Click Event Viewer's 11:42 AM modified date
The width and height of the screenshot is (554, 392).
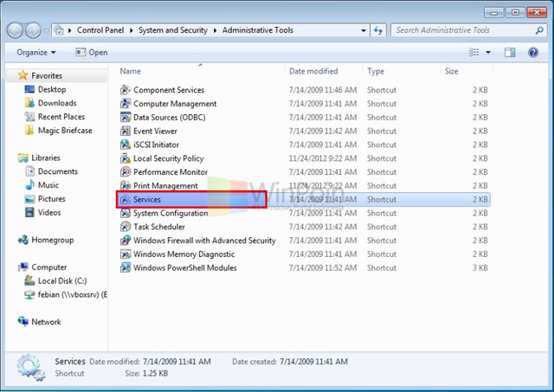(323, 131)
